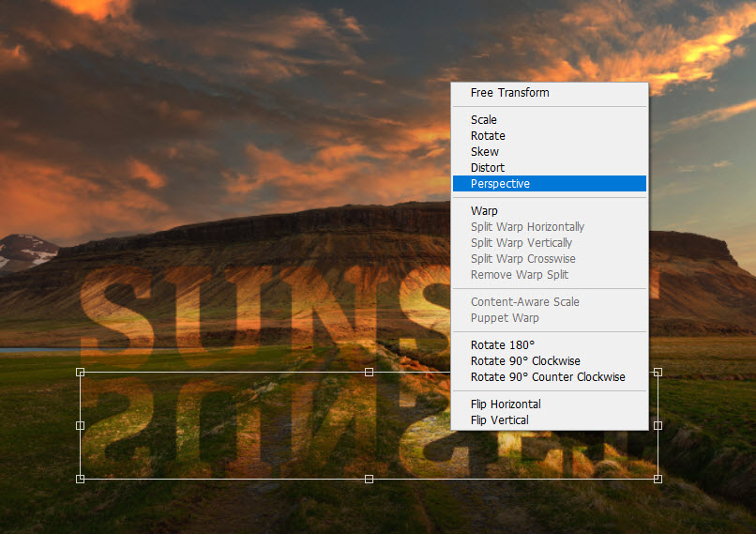Click the left-middle transform handle
Screen dimensions: 756x534
pos(80,425)
